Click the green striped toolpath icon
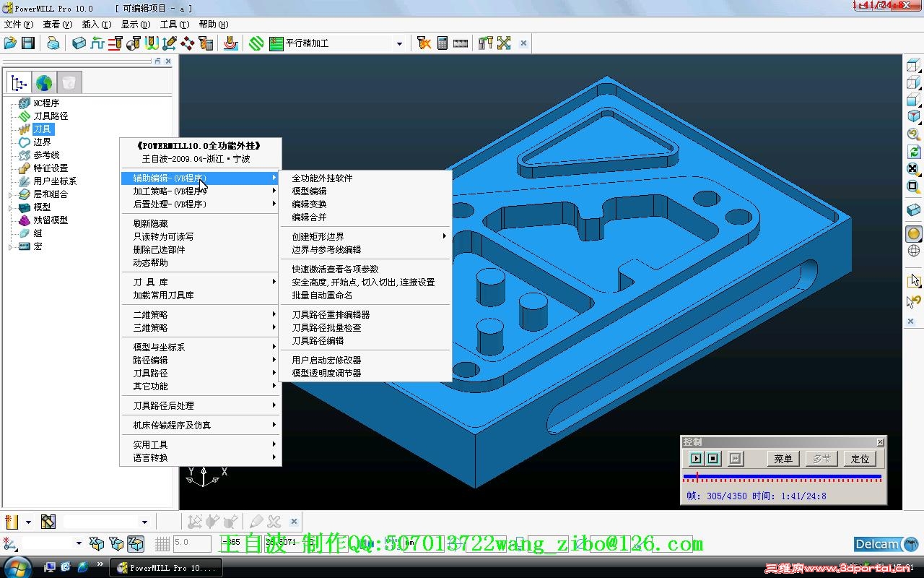The image size is (924, 578). [x=256, y=43]
